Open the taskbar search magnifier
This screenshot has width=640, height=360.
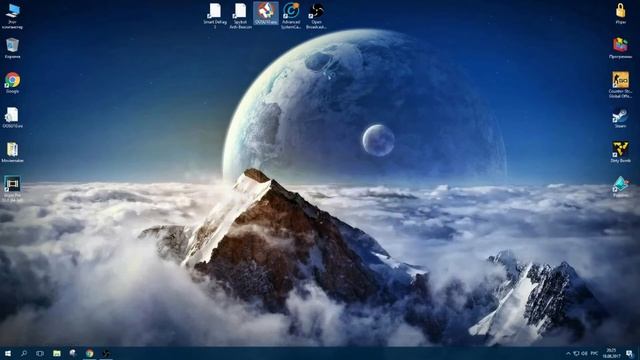tap(24, 353)
